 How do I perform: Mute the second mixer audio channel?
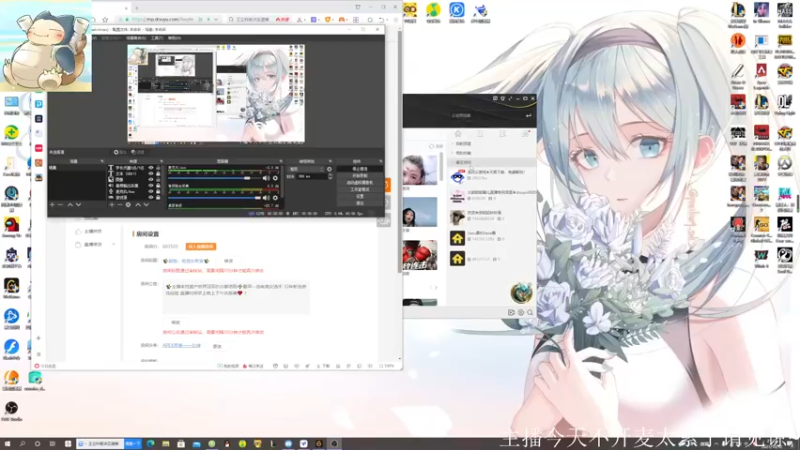coord(266,197)
